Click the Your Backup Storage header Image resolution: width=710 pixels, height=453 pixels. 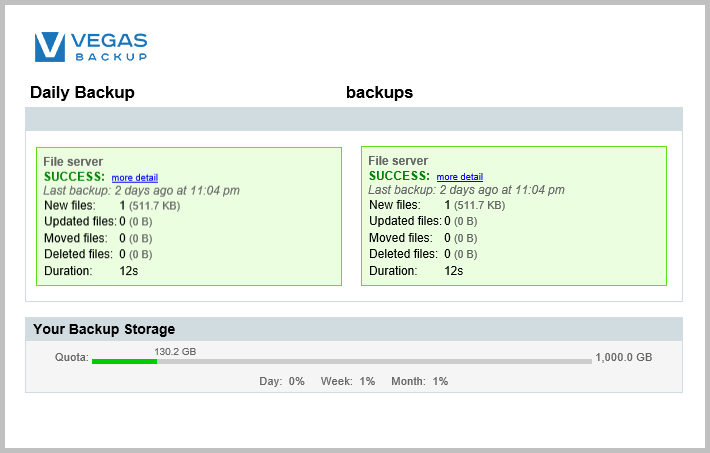104,328
